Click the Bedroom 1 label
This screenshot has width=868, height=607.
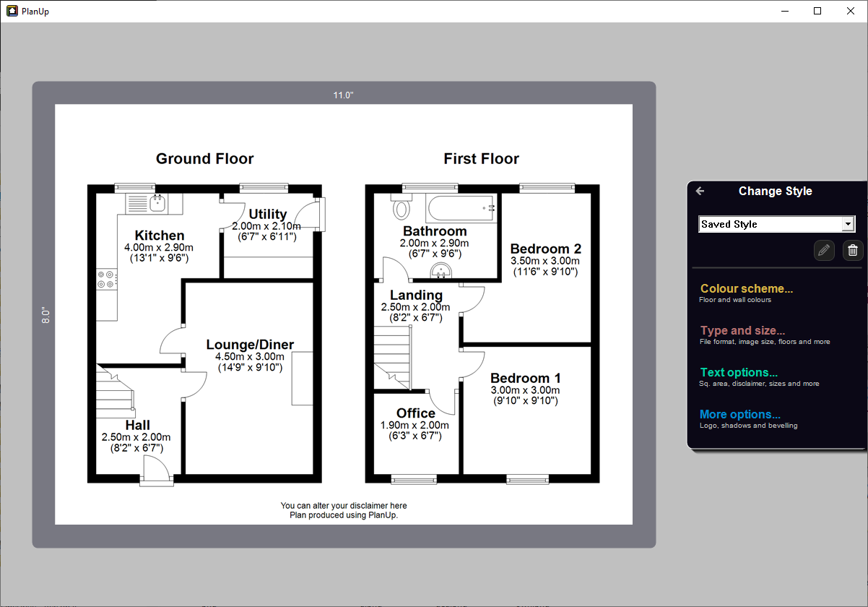point(526,379)
